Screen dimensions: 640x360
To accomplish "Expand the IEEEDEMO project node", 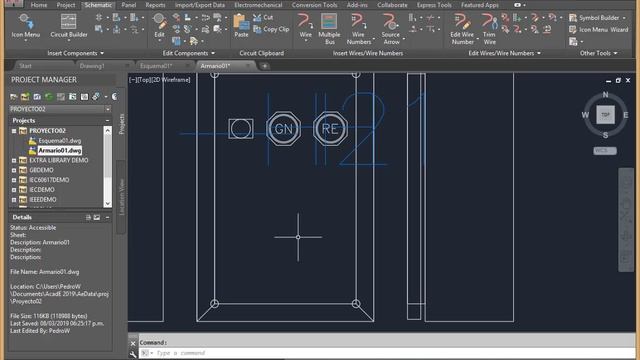I will tap(14, 200).
